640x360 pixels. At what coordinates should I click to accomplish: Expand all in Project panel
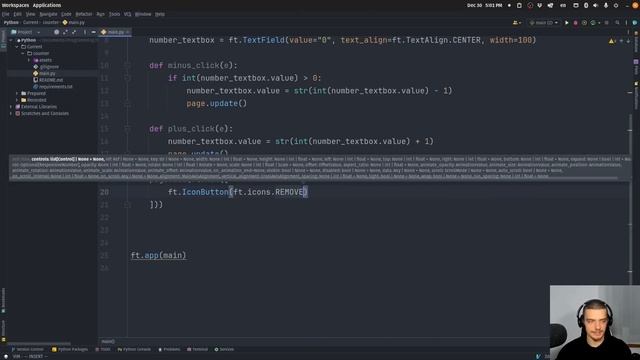pyautogui.click(x=65, y=32)
